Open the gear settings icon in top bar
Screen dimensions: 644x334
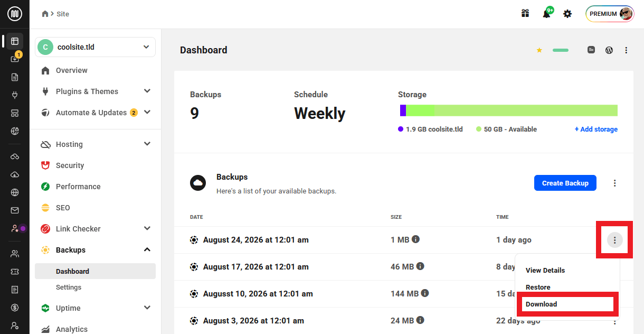(567, 14)
